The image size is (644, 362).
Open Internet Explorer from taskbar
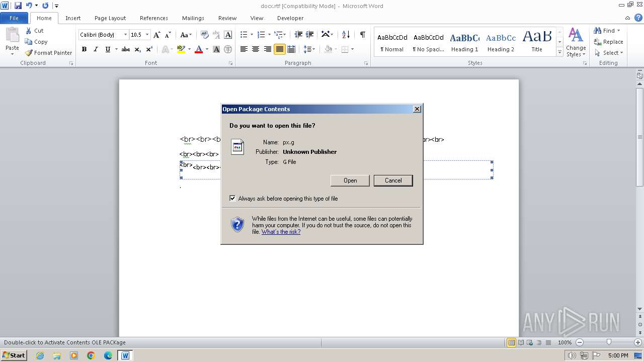[x=40, y=355]
